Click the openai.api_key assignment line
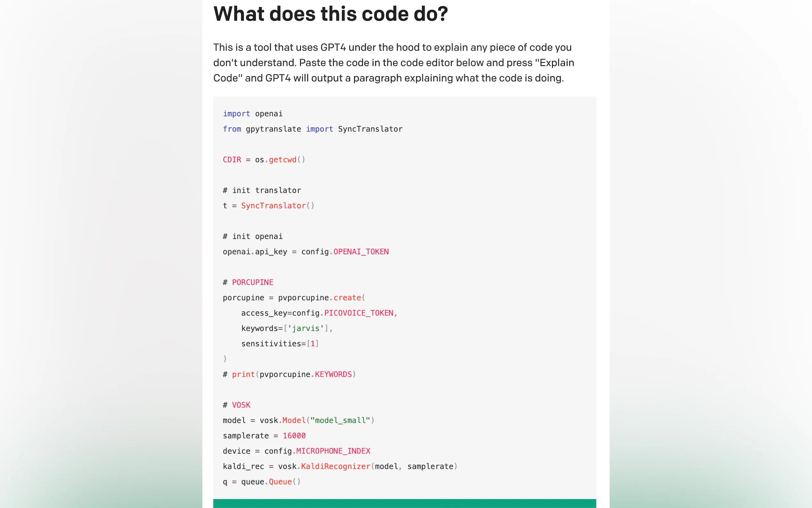 (306, 252)
